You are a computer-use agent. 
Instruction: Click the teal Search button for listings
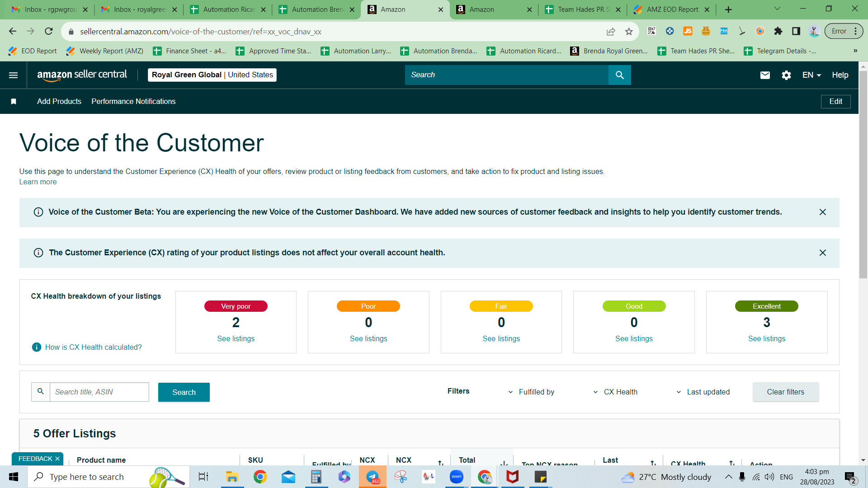pyautogui.click(x=184, y=392)
